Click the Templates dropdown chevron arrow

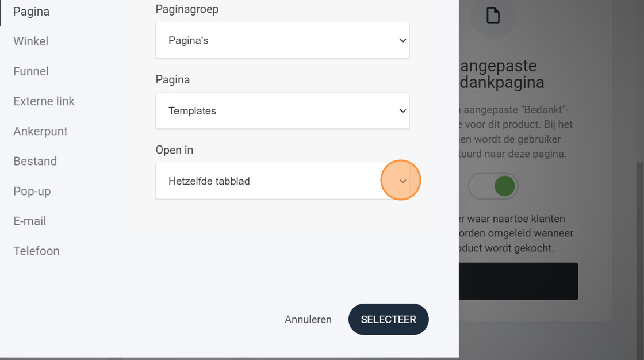click(402, 111)
